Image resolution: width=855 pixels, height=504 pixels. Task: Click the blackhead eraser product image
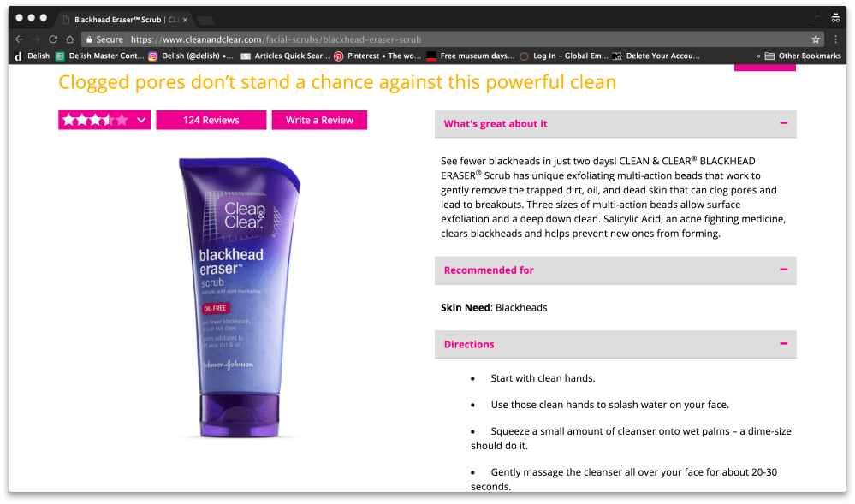pos(240,297)
